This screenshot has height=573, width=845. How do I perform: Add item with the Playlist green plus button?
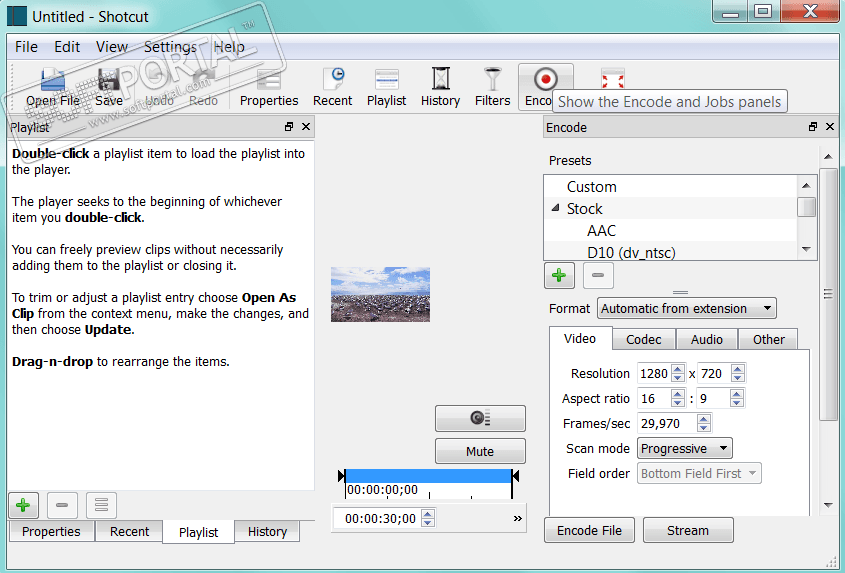[23, 505]
